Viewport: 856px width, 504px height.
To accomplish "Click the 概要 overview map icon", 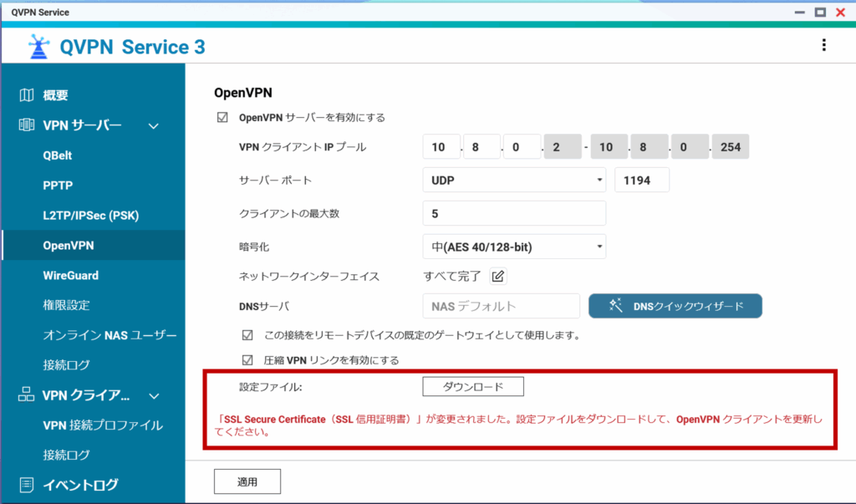I will 27,95.
